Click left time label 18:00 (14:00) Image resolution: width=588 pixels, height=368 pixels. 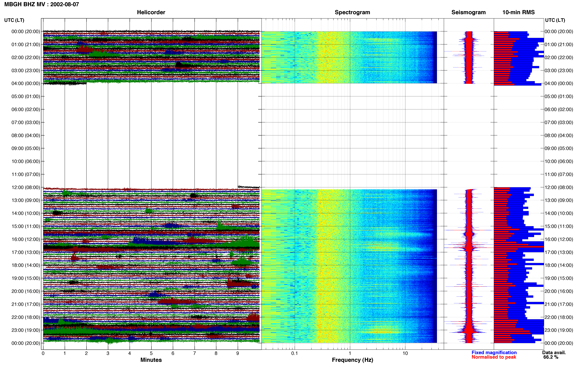[26, 265]
